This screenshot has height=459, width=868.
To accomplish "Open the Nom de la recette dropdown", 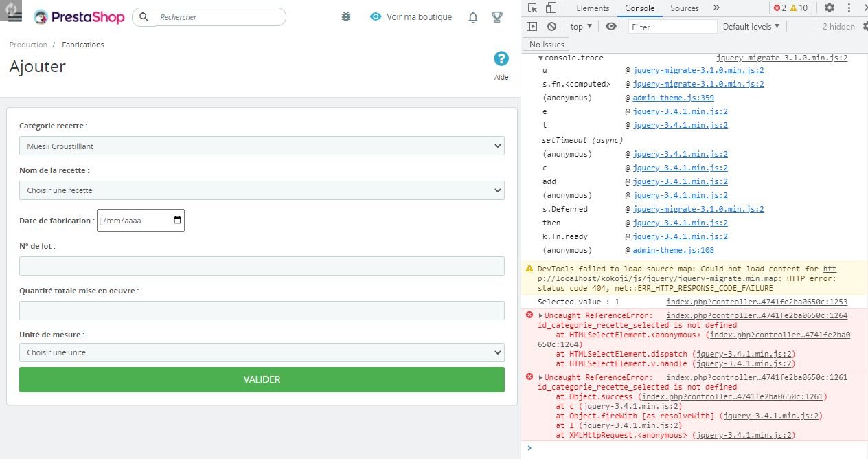I will [262, 190].
